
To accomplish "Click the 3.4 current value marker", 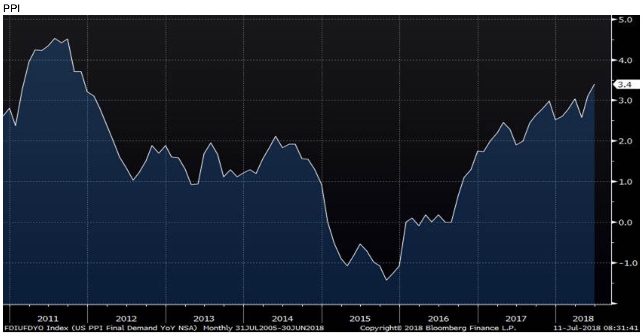I will click(624, 85).
